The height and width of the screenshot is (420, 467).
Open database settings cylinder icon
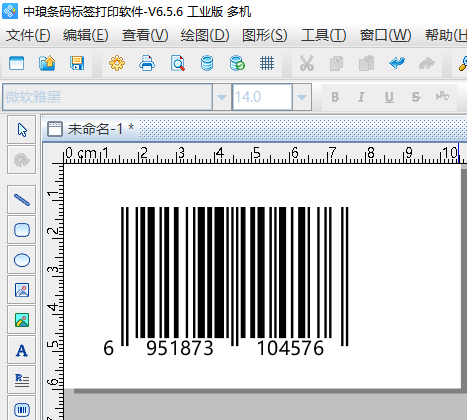(207, 63)
